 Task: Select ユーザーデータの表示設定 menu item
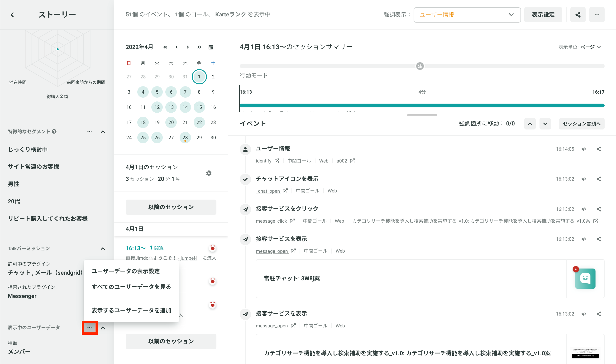pos(126,271)
